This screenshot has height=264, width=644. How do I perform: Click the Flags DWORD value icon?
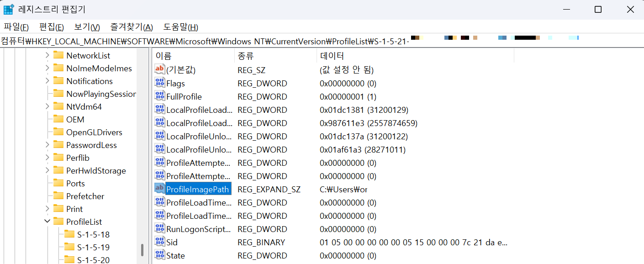point(159,83)
